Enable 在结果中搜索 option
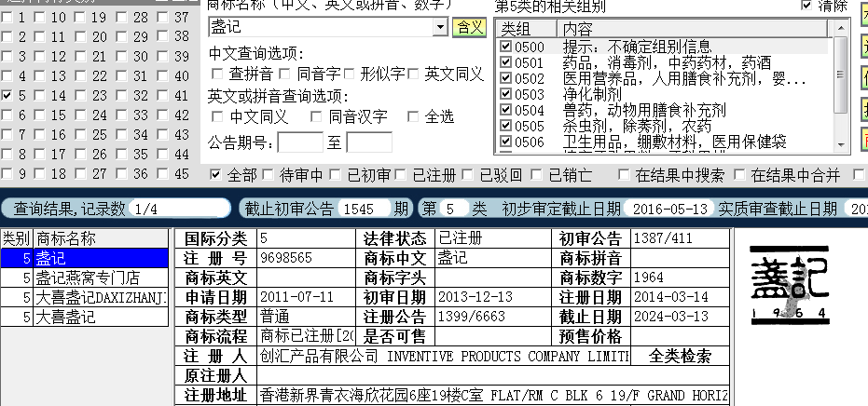Screen dimensions: 868x406 pos(624,175)
